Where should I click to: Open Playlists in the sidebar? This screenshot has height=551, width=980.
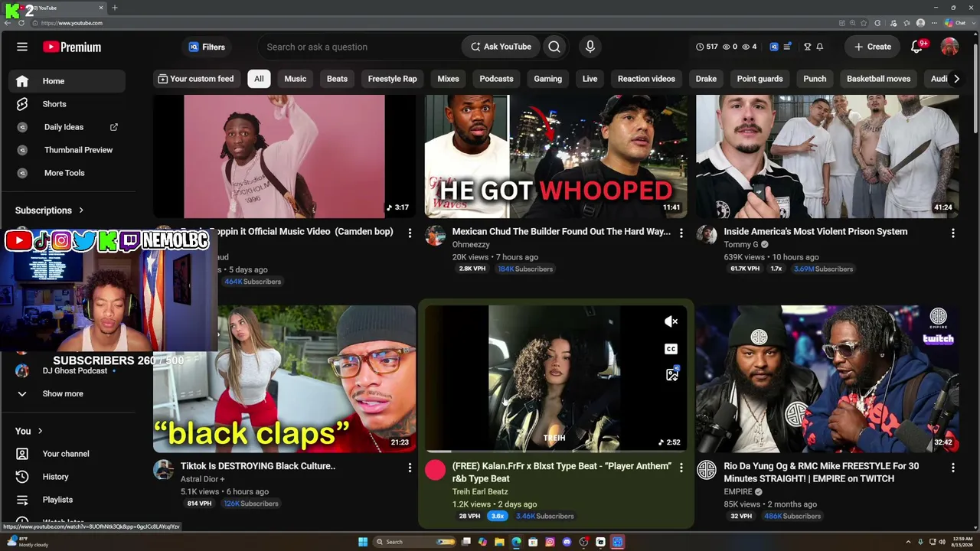click(x=67, y=500)
